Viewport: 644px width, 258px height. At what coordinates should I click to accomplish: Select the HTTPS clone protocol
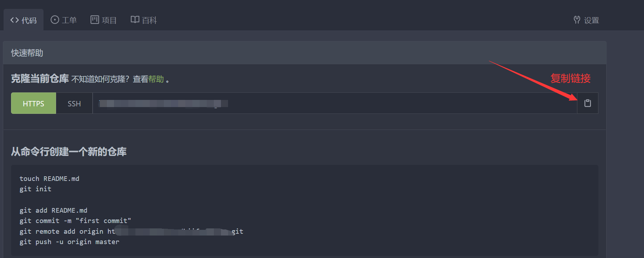[x=34, y=103]
